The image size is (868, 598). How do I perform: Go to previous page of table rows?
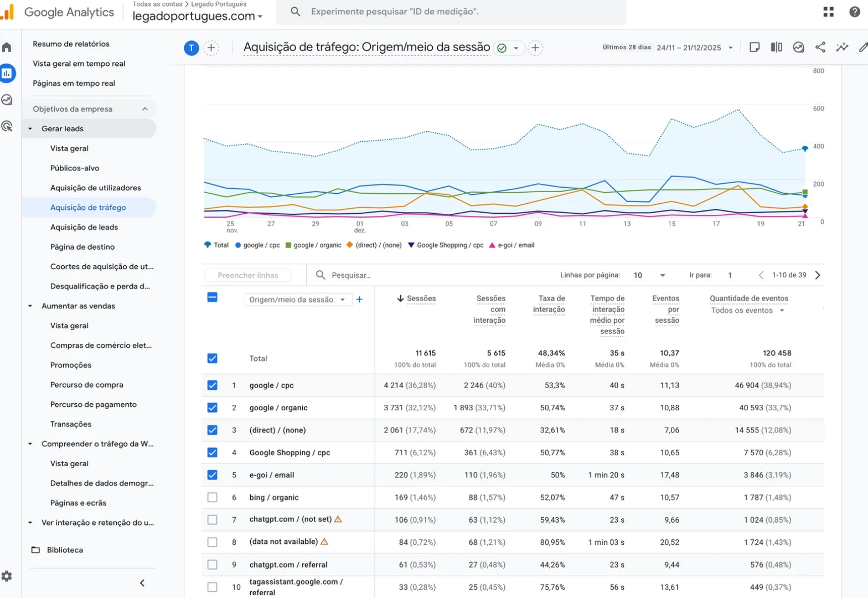(x=761, y=275)
